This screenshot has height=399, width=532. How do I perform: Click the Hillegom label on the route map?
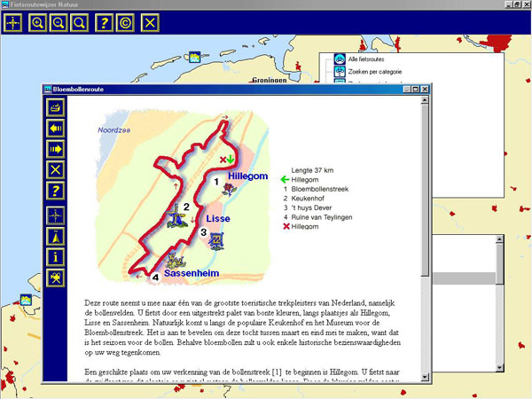click(246, 176)
